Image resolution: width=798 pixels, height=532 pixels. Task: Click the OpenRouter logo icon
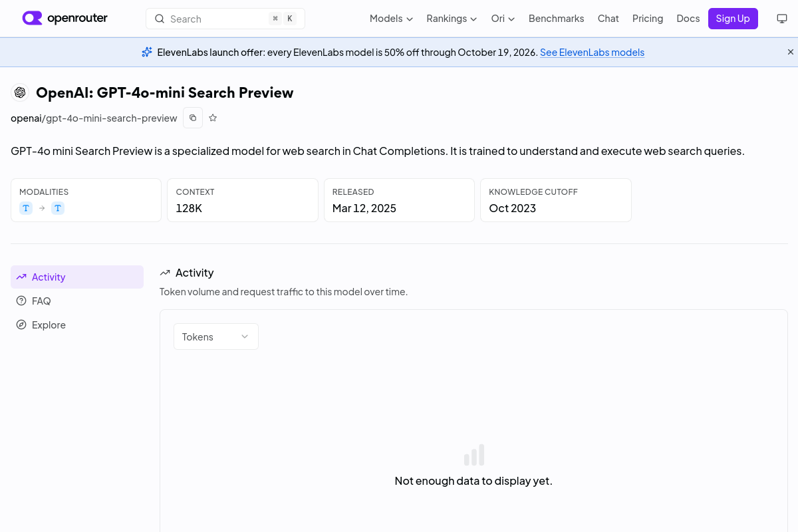(32, 18)
